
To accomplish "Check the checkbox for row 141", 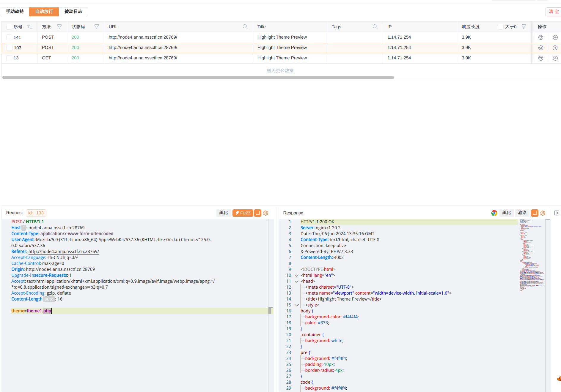I will pos(9,37).
